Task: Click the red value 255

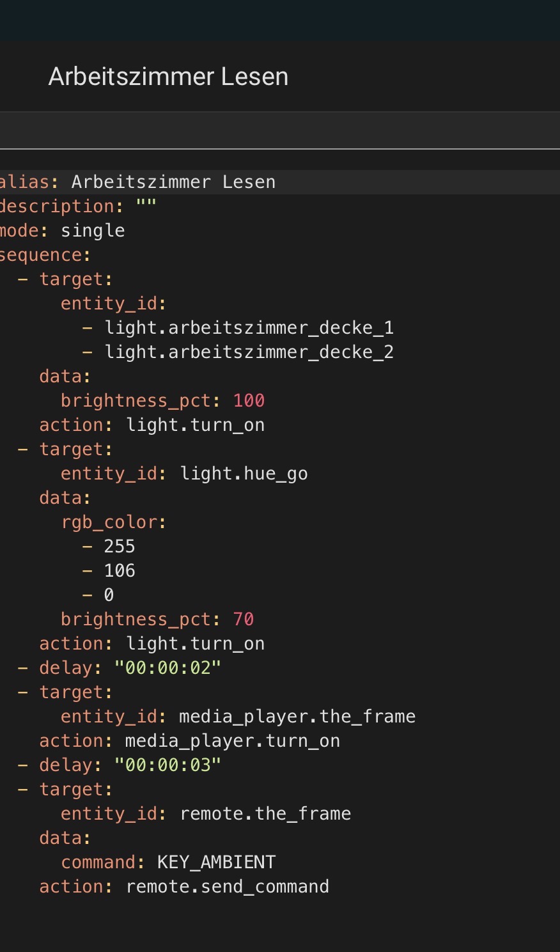Action: tap(120, 547)
